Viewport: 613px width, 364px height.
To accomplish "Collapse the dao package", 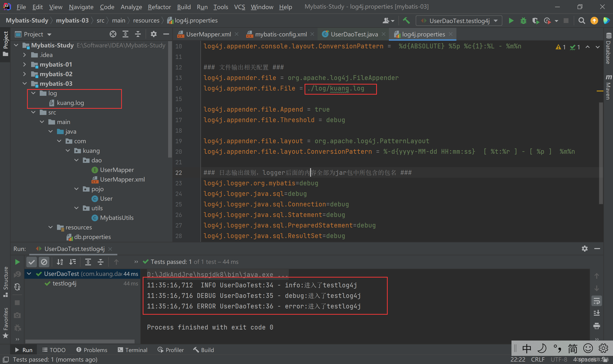I will pyautogui.click(x=76, y=160).
